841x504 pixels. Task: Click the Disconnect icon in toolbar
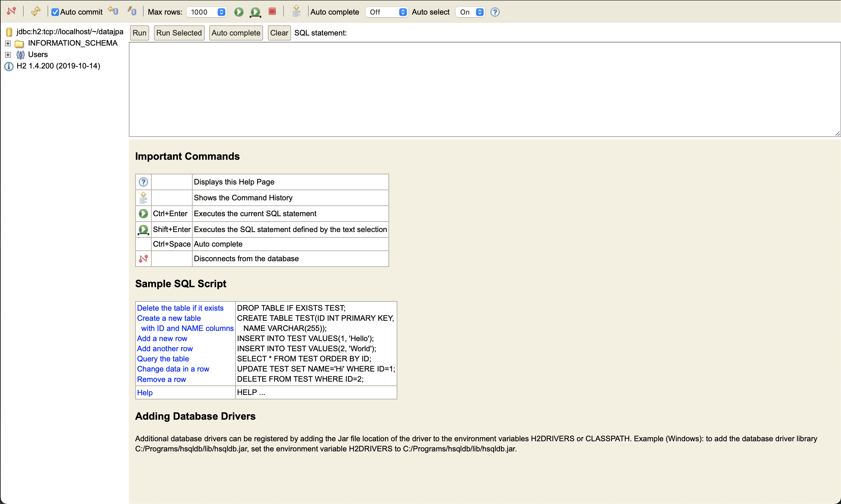tap(11, 11)
